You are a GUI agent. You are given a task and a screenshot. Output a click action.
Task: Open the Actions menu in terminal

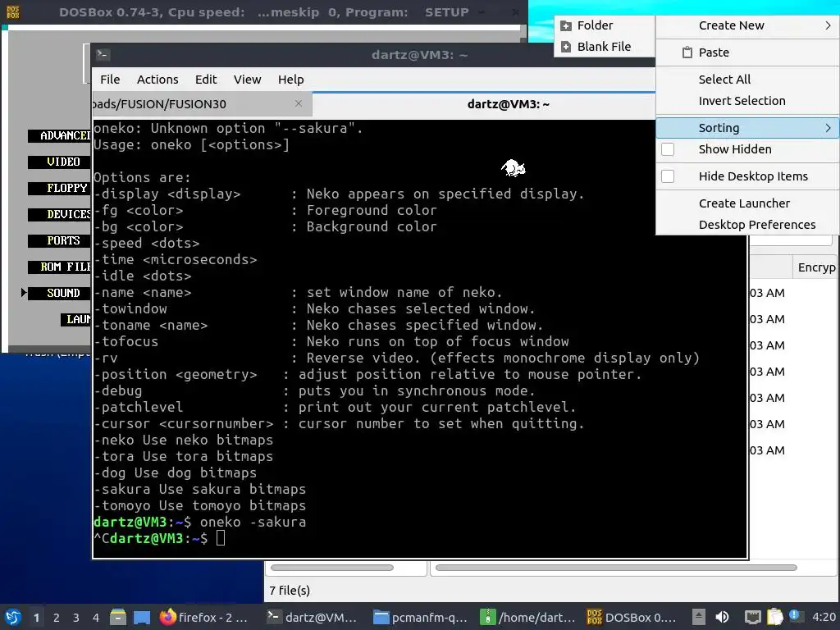[157, 80]
